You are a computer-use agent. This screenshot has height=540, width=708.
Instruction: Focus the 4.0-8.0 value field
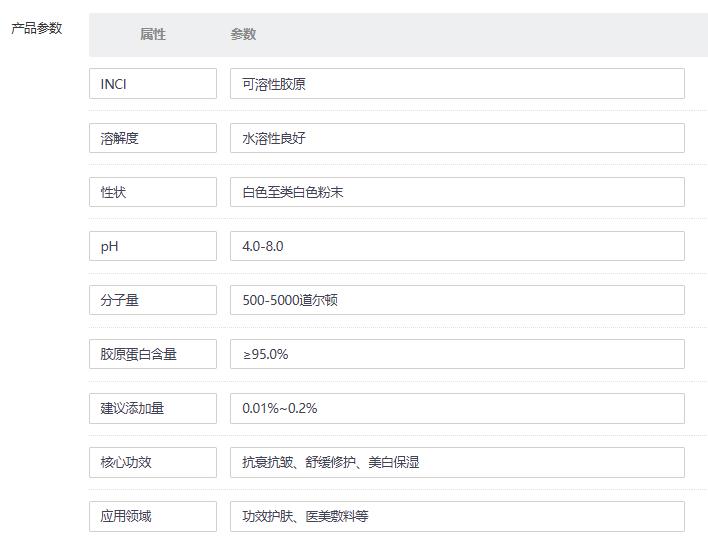point(457,246)
